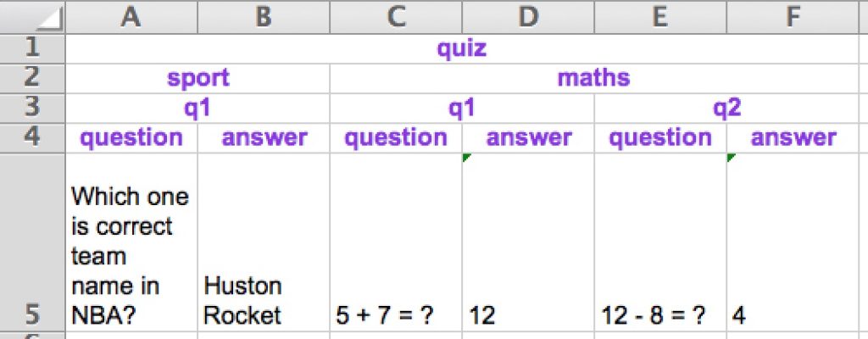Select column A header
868x339 pixels.
[131, 17]
